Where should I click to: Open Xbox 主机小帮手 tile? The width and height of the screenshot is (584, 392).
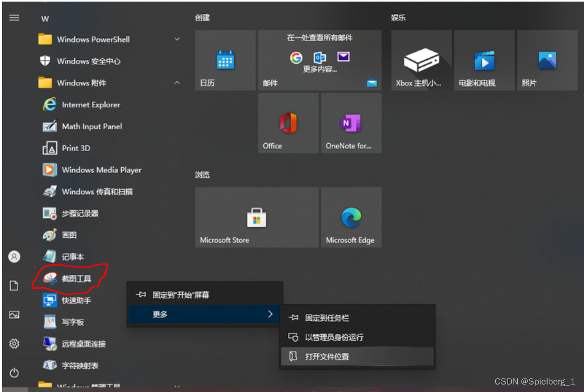(x=421, y=60)
